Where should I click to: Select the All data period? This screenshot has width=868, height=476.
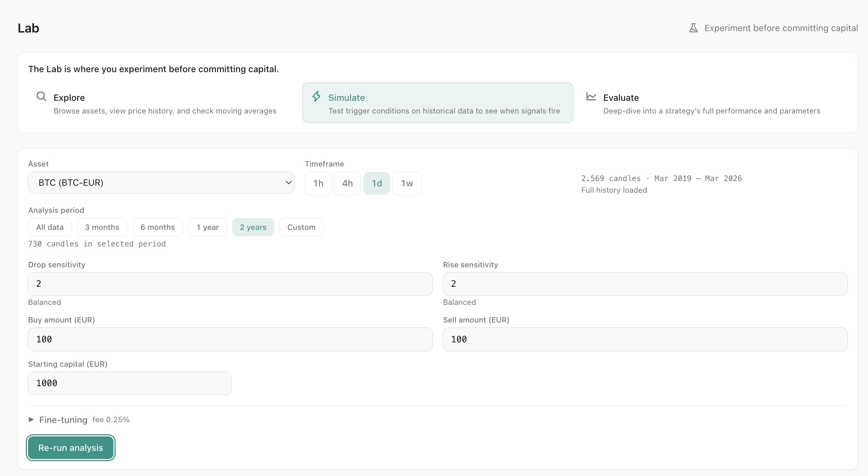[49, 227]
